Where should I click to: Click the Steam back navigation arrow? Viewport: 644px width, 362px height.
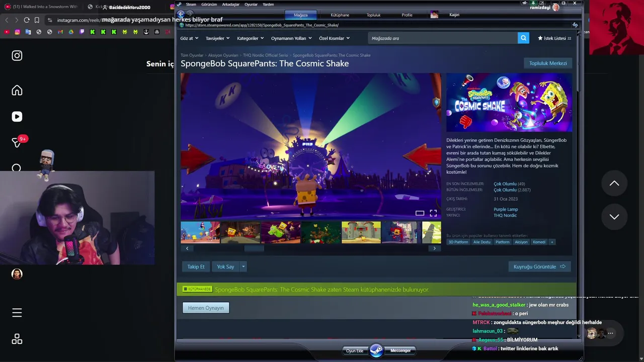181,14
